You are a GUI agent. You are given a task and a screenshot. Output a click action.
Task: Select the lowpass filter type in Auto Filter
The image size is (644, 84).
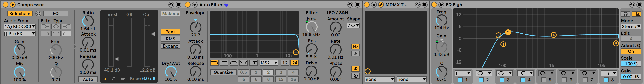[x=214, y=63]
